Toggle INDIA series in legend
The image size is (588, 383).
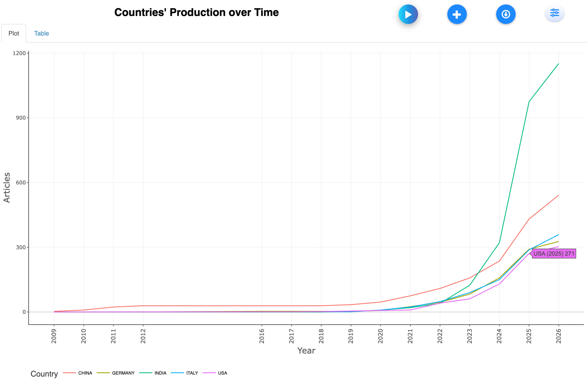click(160, 373)
